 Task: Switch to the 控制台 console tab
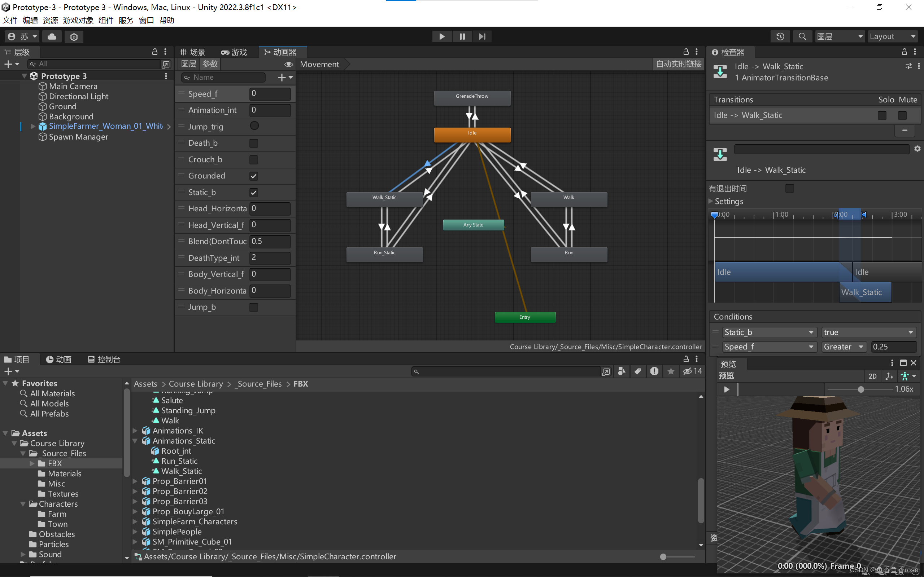104,360
